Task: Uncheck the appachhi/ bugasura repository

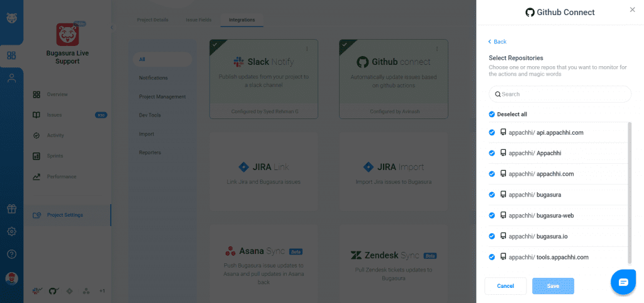Action: tap(492, 195)
